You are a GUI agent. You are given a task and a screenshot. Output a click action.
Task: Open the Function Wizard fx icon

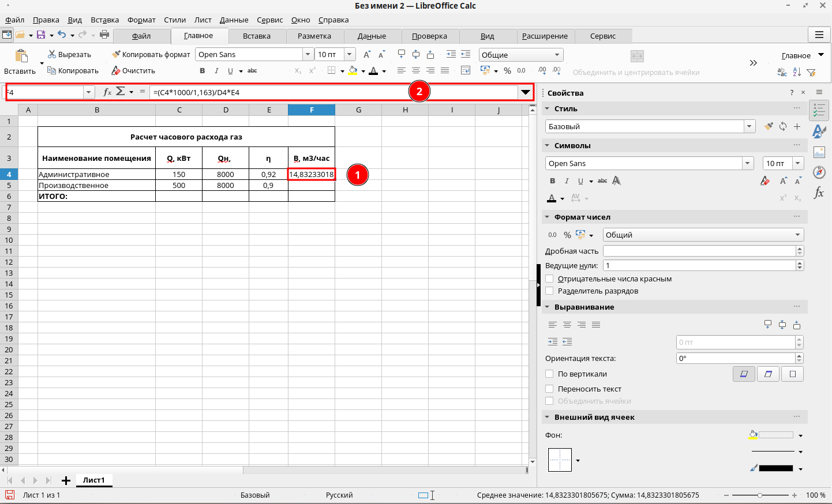[x=107, y=92]
